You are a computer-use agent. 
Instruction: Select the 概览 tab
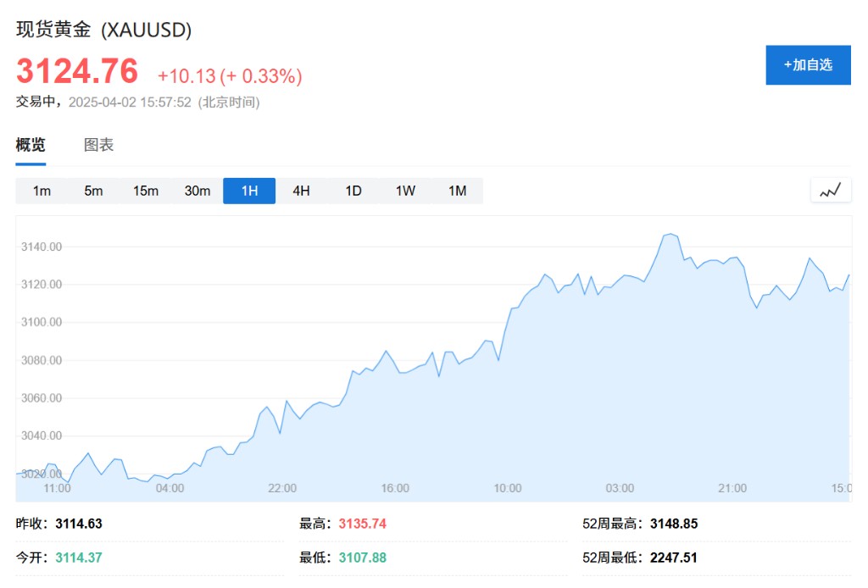tap(31, 145)
